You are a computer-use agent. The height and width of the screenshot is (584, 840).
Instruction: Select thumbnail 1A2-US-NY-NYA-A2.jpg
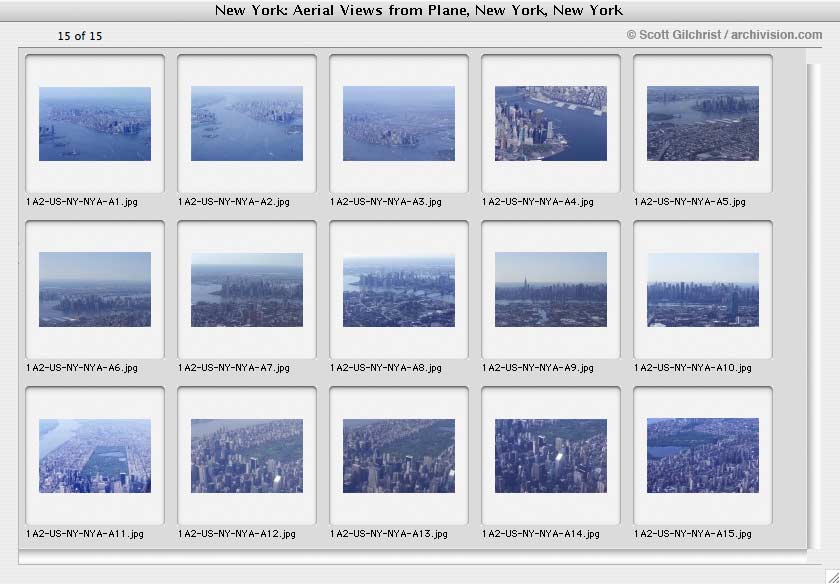[247, 124]
